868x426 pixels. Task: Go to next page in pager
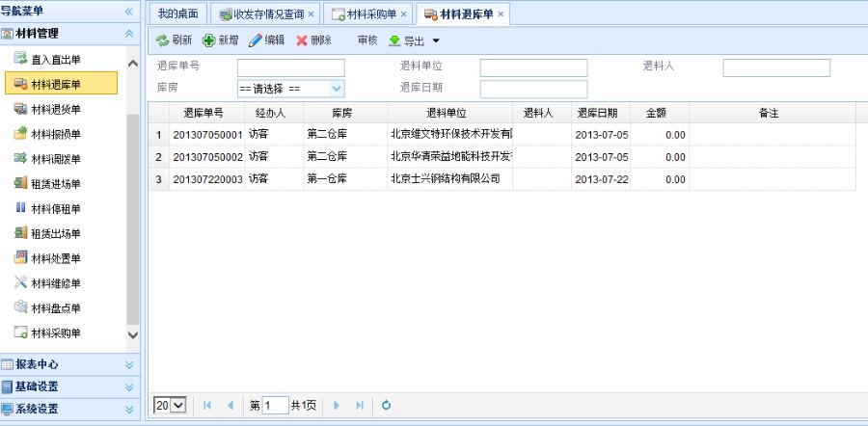click(336, 406)
